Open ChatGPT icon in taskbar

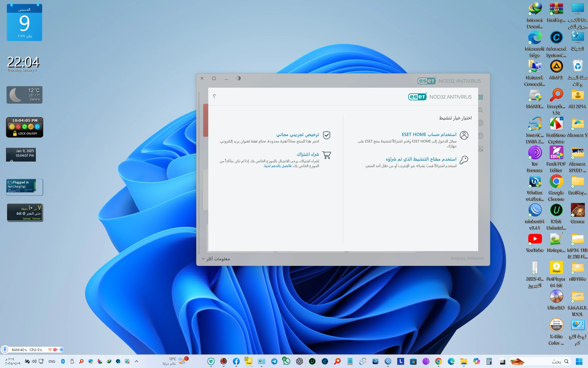click(300, 361)
